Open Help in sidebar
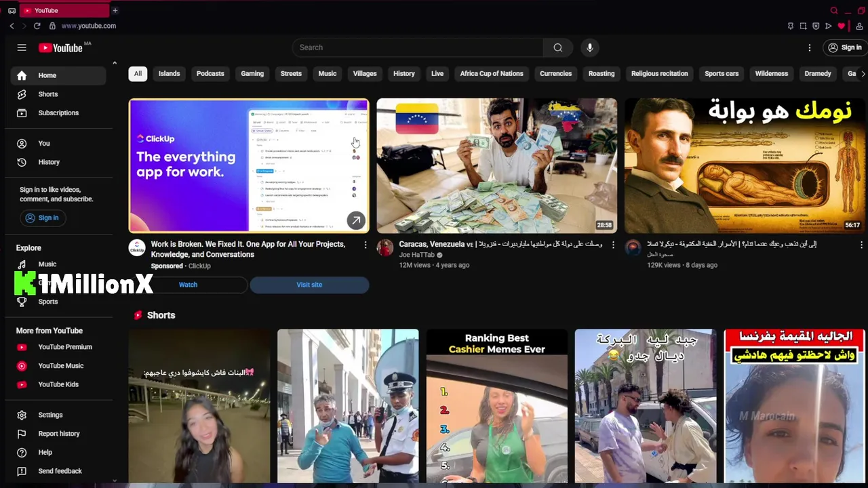The height and width of the screenshot is (488, 868). [x=58, y=452]
